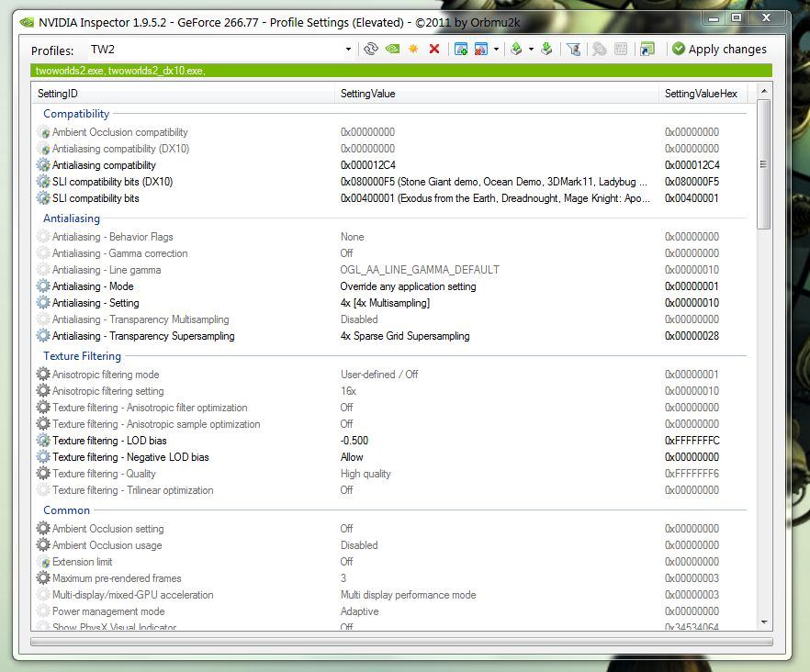Click the progress bar at window bottom
The height and width of the screenshot is (672, 810).
[x=401, y=642]
